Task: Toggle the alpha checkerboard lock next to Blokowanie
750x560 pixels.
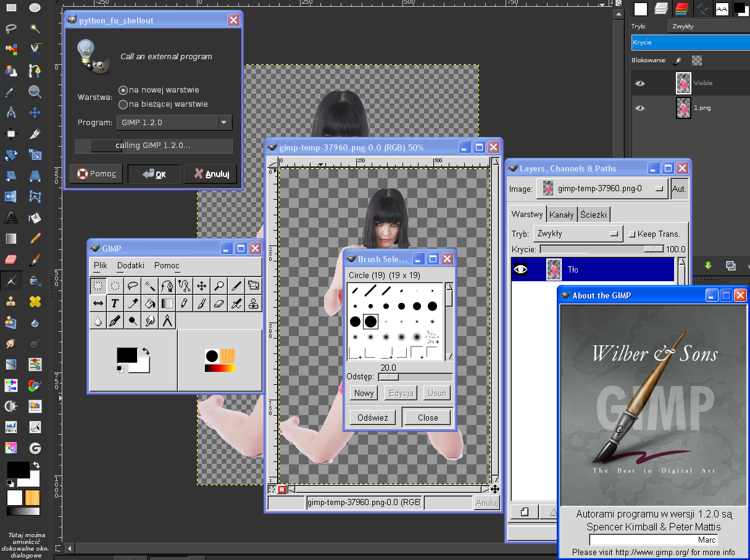Action: coord(697,60)
